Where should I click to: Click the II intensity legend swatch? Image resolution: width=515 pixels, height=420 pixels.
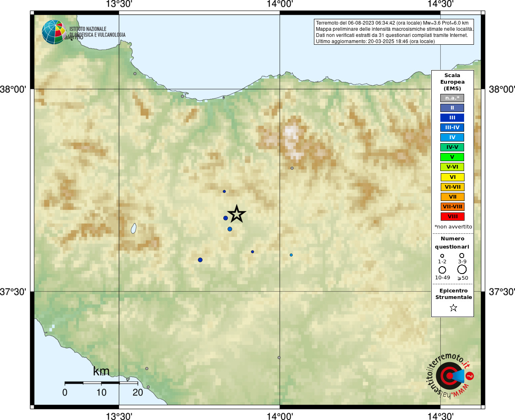(x=452, y=108)
